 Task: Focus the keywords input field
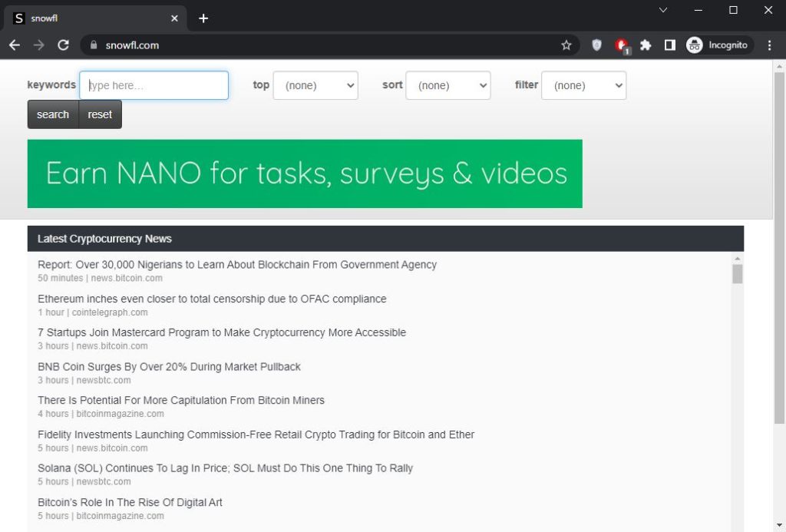(x=154, y=86)
